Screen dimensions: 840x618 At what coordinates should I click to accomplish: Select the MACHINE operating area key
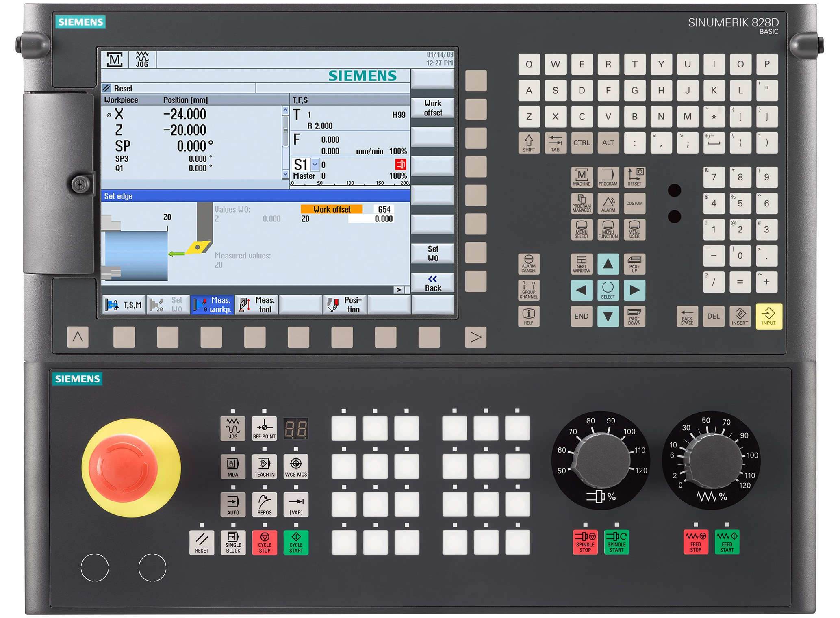pos(581,178)
